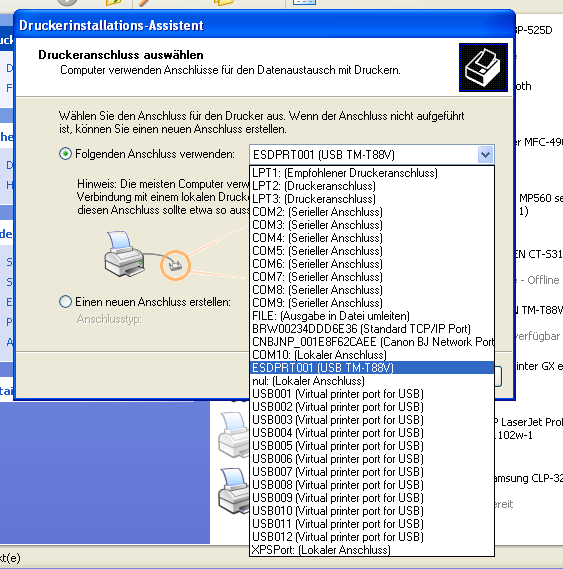Select 'Einen neuen Anschluss erstellen' radio button
This screenshot has width=563, height=569.
tap(65, 302)
